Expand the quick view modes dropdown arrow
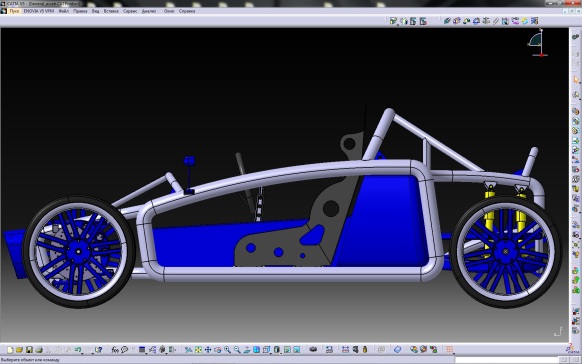The width and height of the screenshot is (582, 364). (x=271, y=353)
